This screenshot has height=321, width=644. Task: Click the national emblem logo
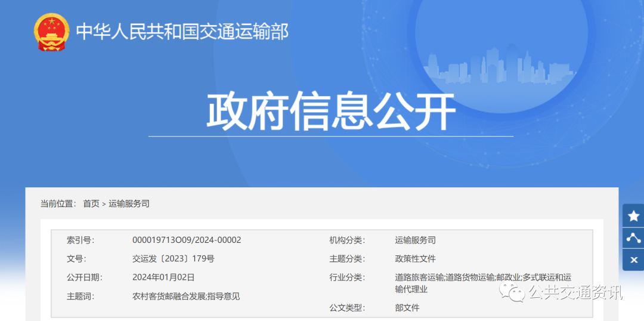(x=51, y=32)
